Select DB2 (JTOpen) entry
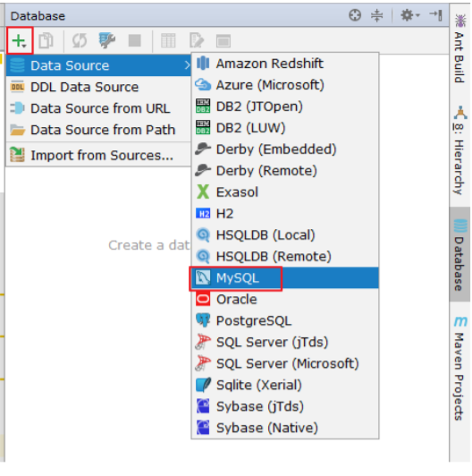 tap(285, 106)
